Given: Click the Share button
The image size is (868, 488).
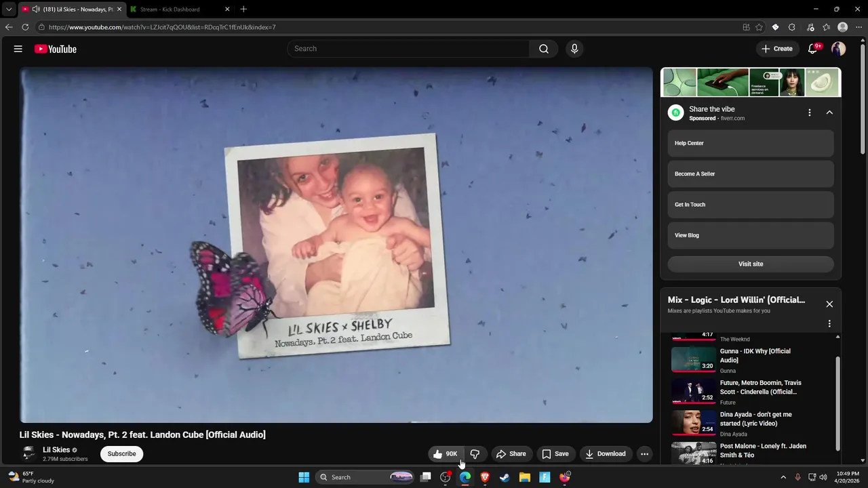Looking at the screenshot, I should 511,454.
